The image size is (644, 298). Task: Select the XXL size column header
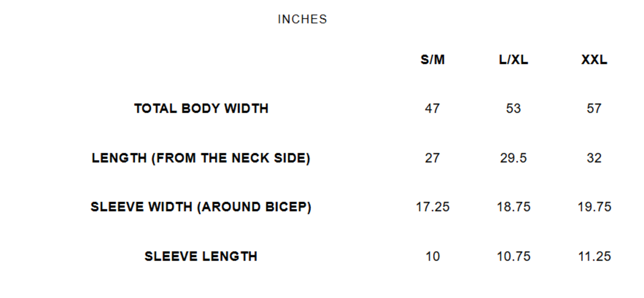594,60
